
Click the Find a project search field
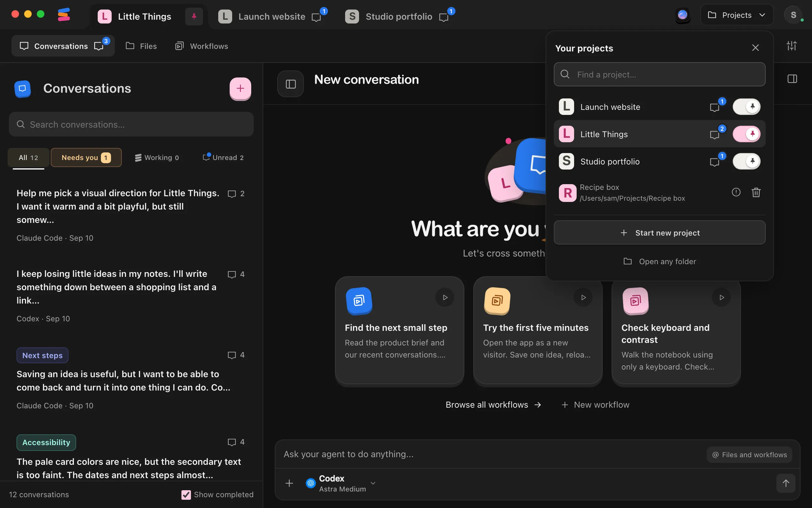click(659, 74)
